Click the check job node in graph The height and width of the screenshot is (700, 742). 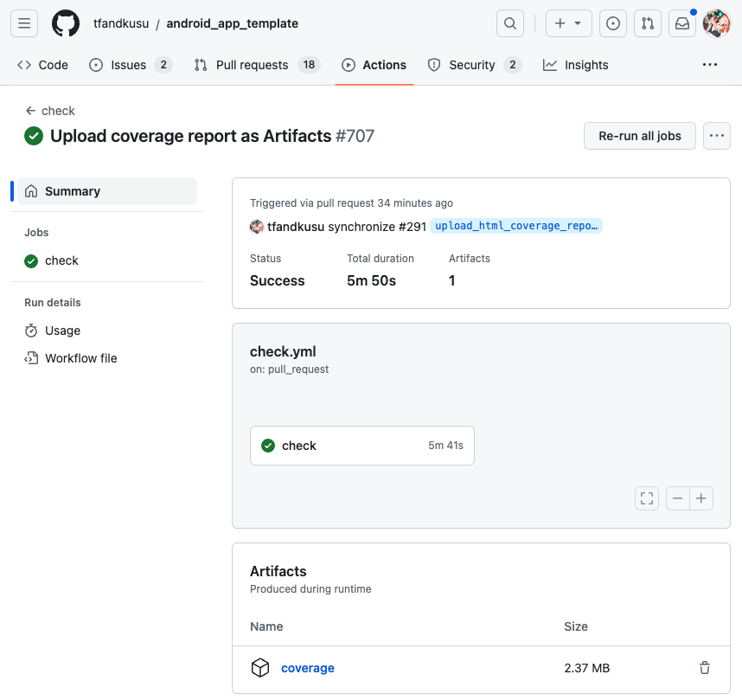coord(362,446)
